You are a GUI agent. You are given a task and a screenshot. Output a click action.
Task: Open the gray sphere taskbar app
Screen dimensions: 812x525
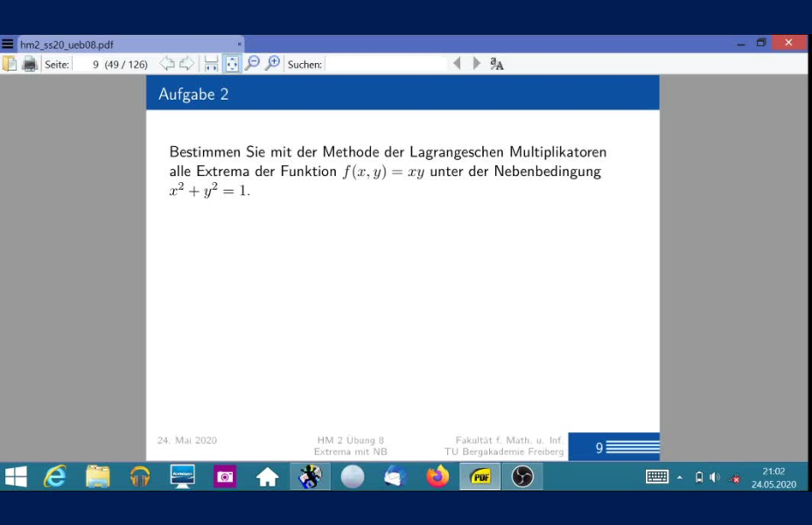coord(352,476)
